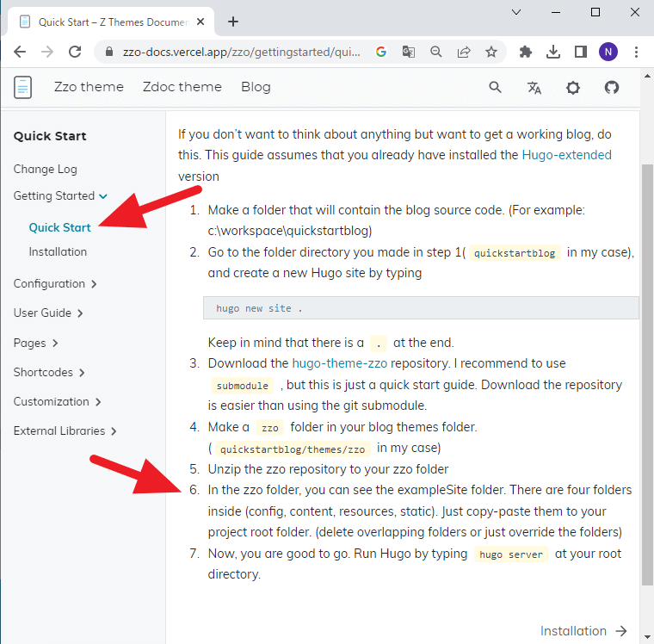Click the site search magnifier icon
The width and height of the screenshot is (654, 644).
[495, 87]
